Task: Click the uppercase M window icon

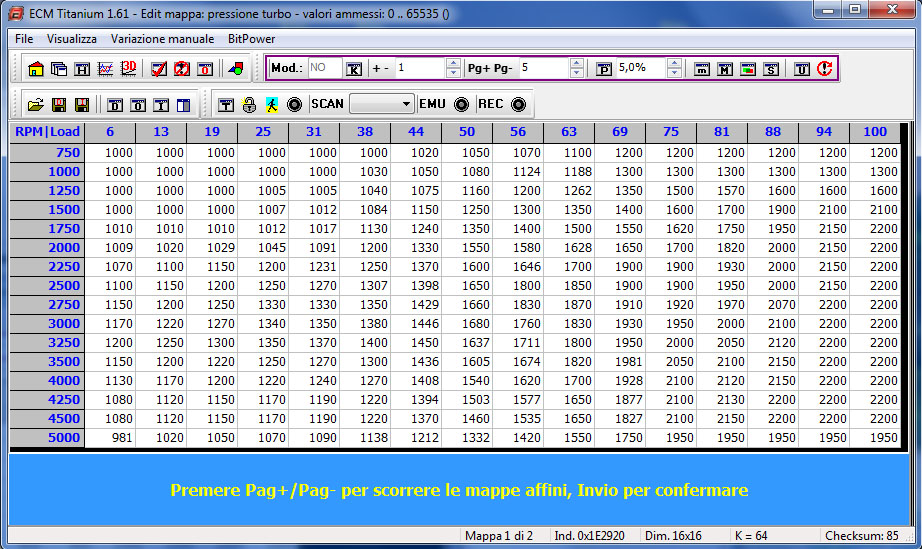Action: pyautogui.click(x=725, y=69)
